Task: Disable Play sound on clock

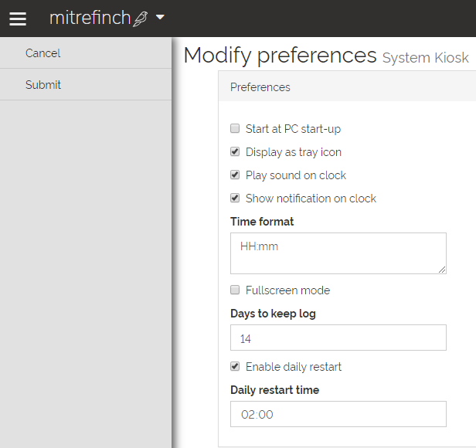Action: (235, 175)
